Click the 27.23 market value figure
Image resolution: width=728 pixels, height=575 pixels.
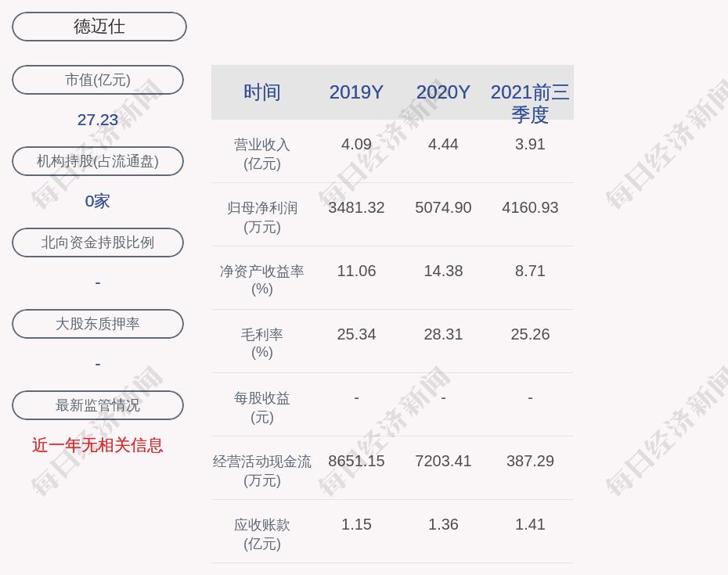(98, 120)
